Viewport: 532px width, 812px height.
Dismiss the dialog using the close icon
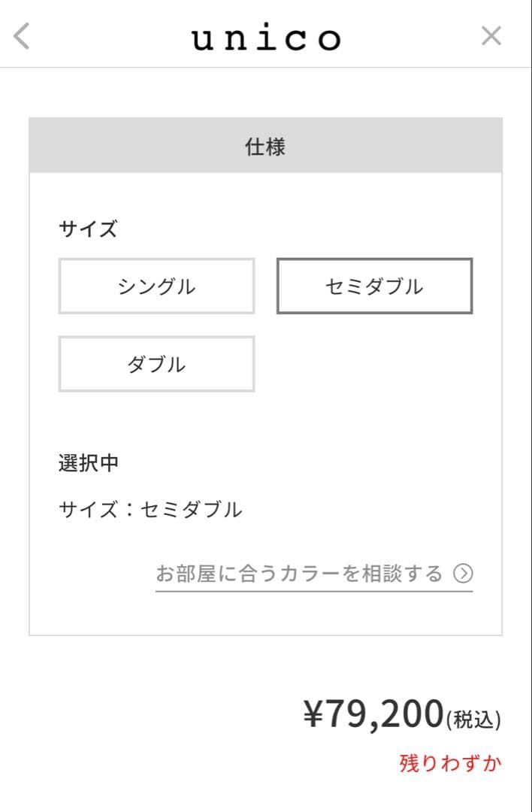tap(492, 35)
